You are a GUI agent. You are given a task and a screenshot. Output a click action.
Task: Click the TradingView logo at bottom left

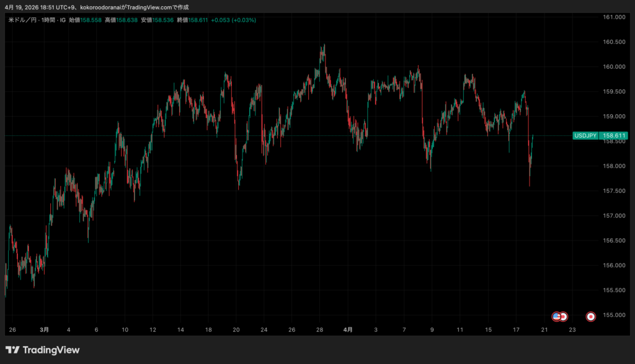(x=42, y=350)
